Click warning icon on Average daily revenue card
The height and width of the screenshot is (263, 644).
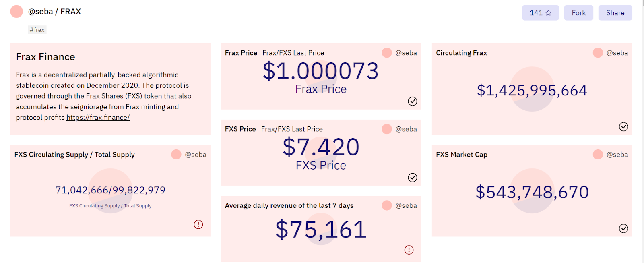[x=409, y=250]
